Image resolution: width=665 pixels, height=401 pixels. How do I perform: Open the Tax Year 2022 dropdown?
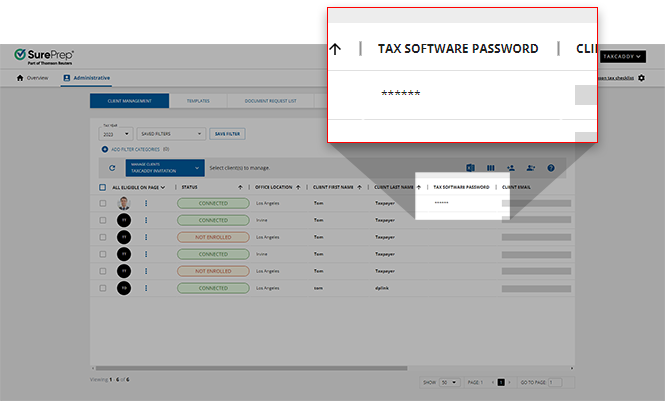[114, 133]
